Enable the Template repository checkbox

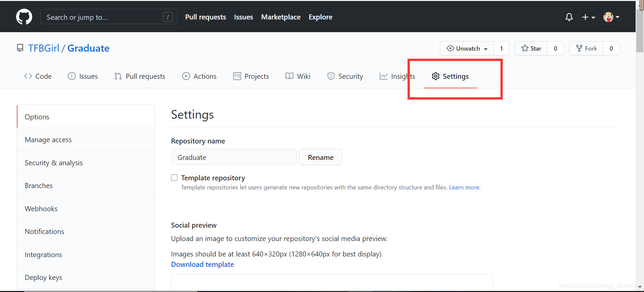[174, 178]
